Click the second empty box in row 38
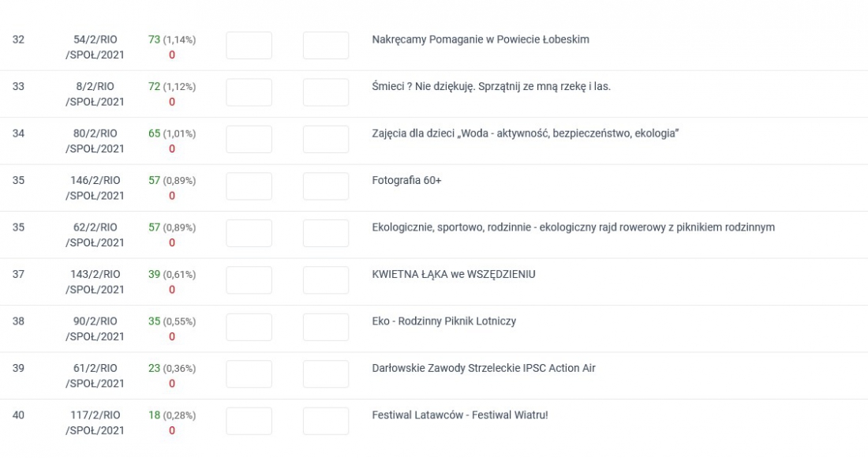 tap(325, 328)
